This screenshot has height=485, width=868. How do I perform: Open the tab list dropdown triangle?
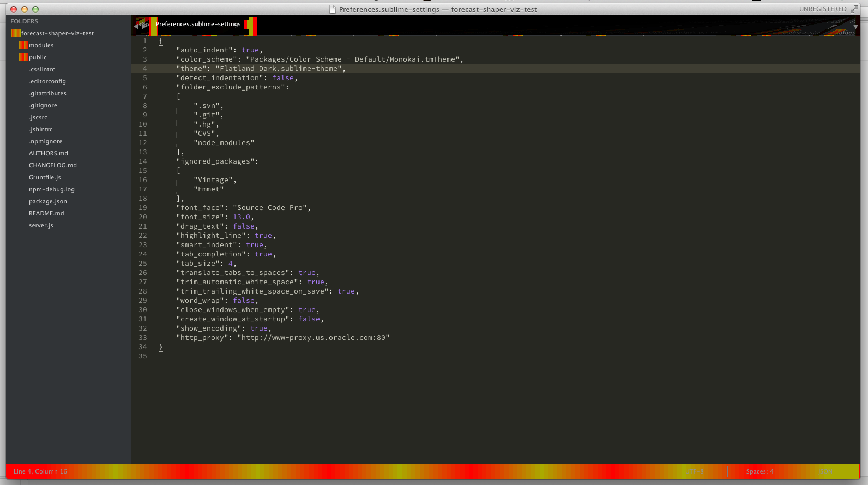[x=855, y=26]
